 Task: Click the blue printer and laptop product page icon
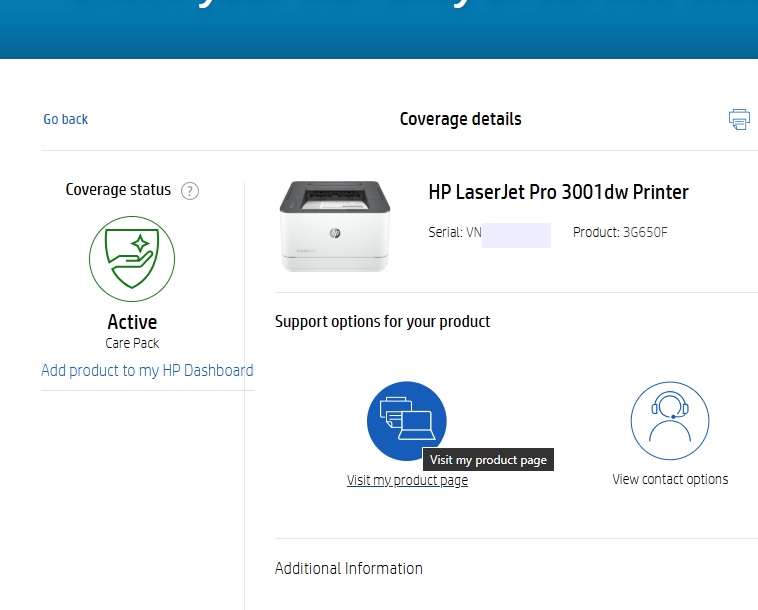click(x=407, y=421)
